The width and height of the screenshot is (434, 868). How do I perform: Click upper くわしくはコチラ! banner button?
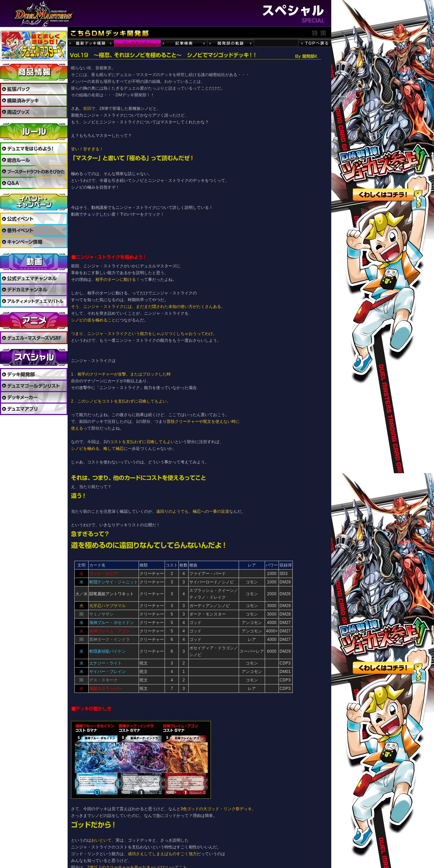[x=383, y=195]
